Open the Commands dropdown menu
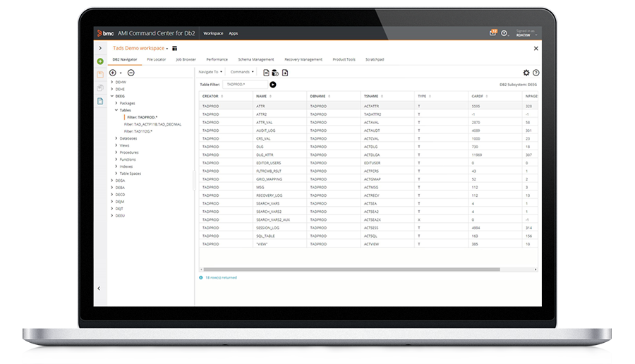Viewport: 635px width, 364px height. point(242,72)
